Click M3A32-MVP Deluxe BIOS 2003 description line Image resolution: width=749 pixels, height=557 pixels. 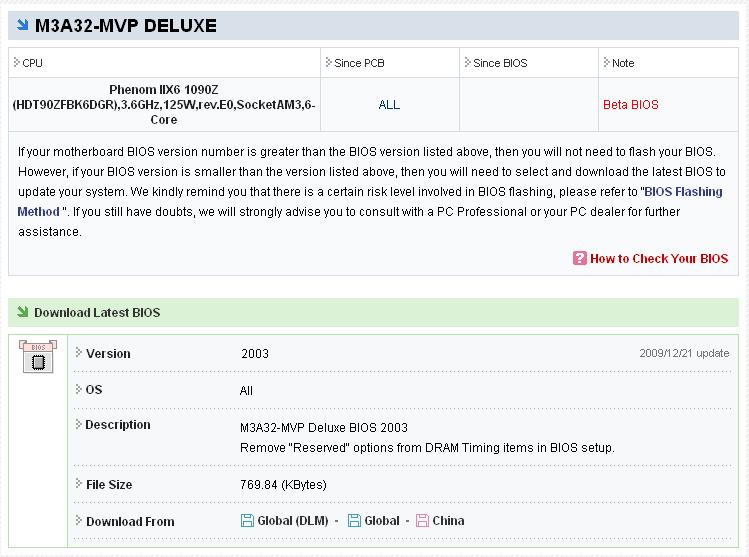[x=324, y=428]
